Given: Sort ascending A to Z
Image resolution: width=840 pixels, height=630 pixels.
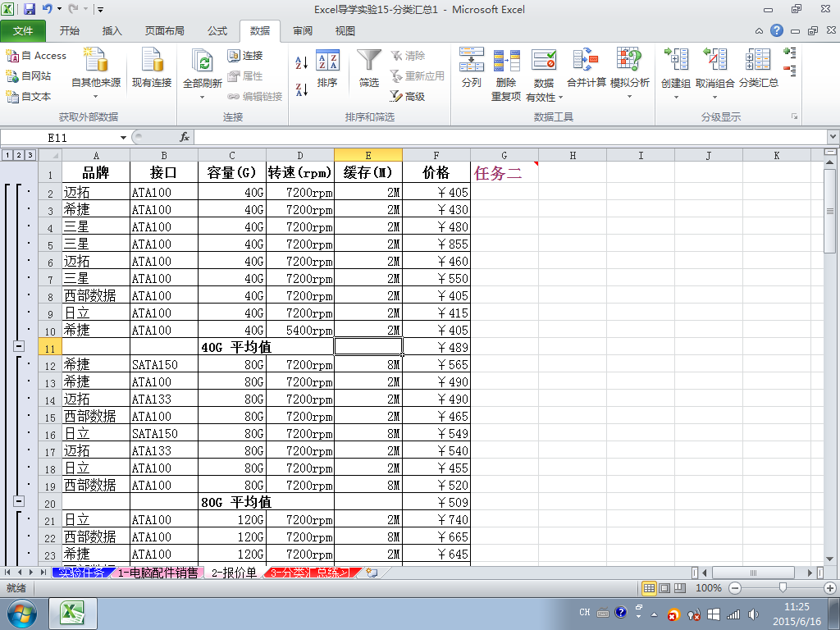Looking at the screenshot, I should [302, 62].
